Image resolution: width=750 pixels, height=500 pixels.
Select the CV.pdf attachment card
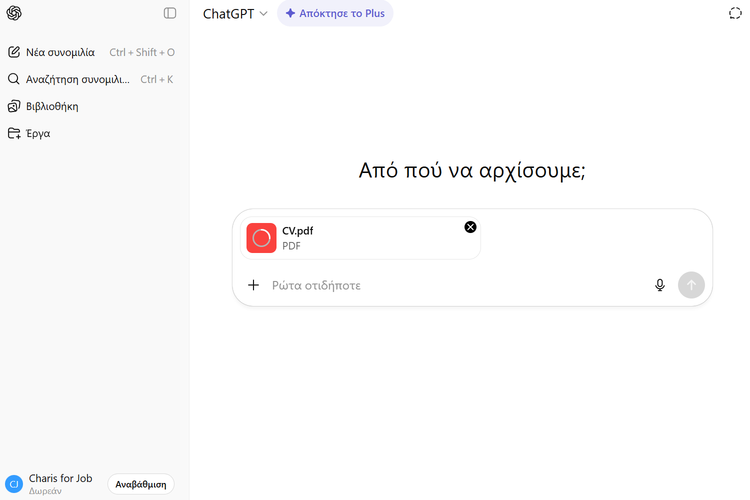coord(360,238)
